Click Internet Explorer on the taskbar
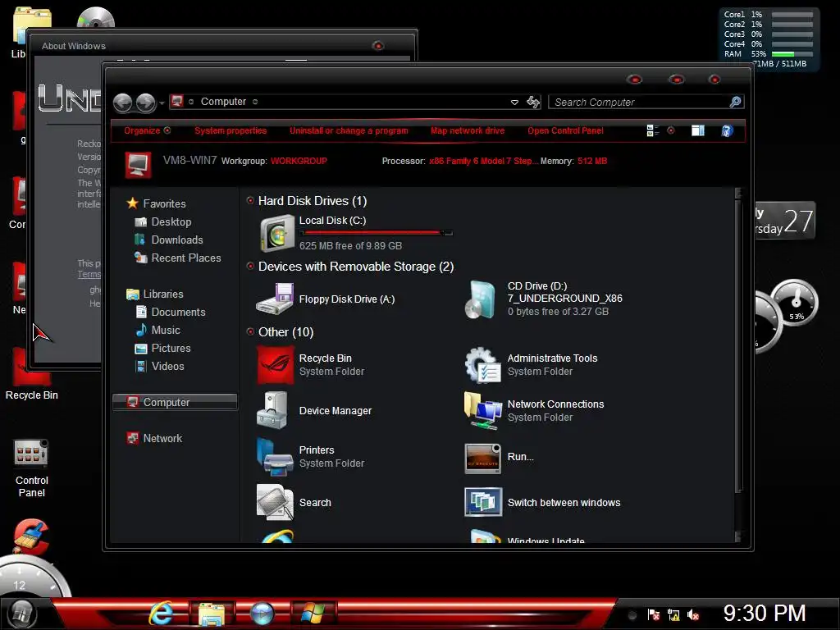This screenshot has width=840, height=630. pyautogui.click(x=162, y=614)
